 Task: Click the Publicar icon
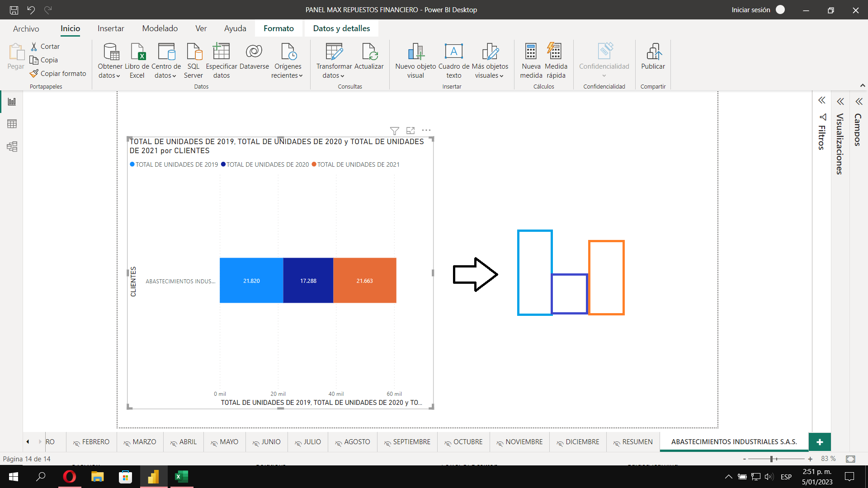653,56
